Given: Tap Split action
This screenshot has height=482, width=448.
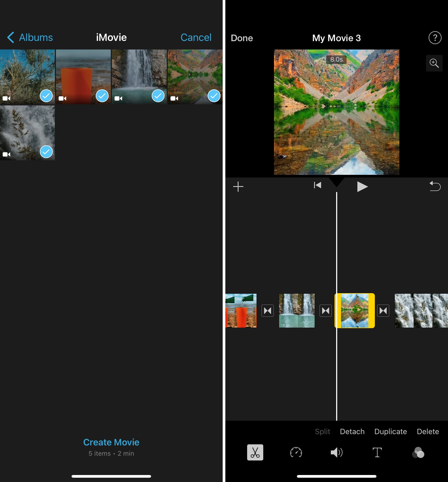Looking at the screenshot, I should [x=322, y=432].
